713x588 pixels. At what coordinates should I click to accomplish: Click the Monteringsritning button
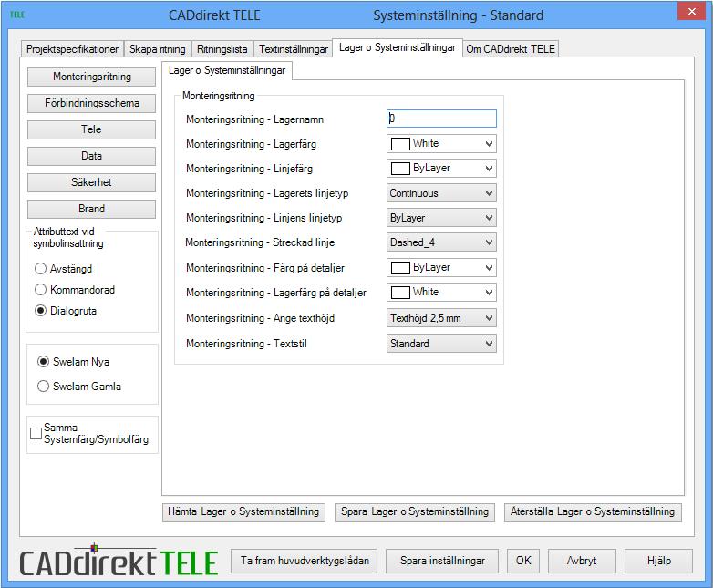tap(91, 77)
